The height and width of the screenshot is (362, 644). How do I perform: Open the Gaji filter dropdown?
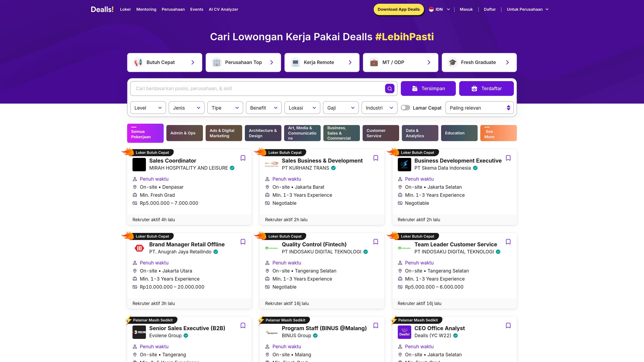[341, 108]
